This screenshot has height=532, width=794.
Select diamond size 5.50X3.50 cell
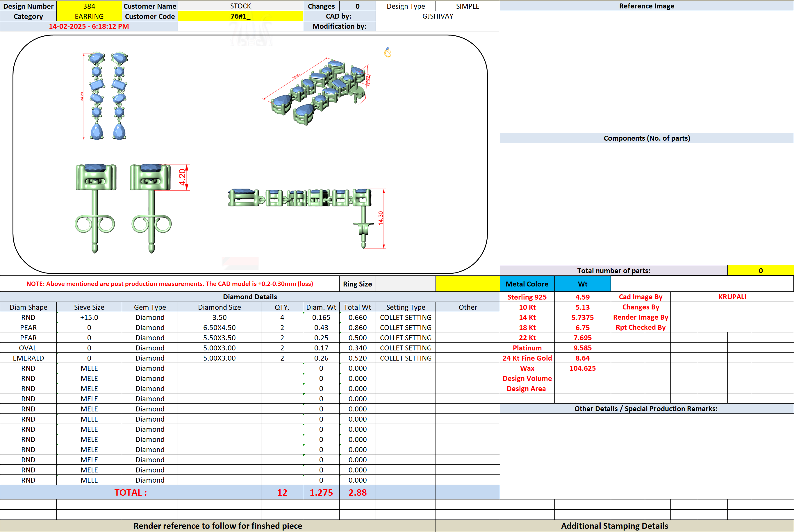click(219, 338)
